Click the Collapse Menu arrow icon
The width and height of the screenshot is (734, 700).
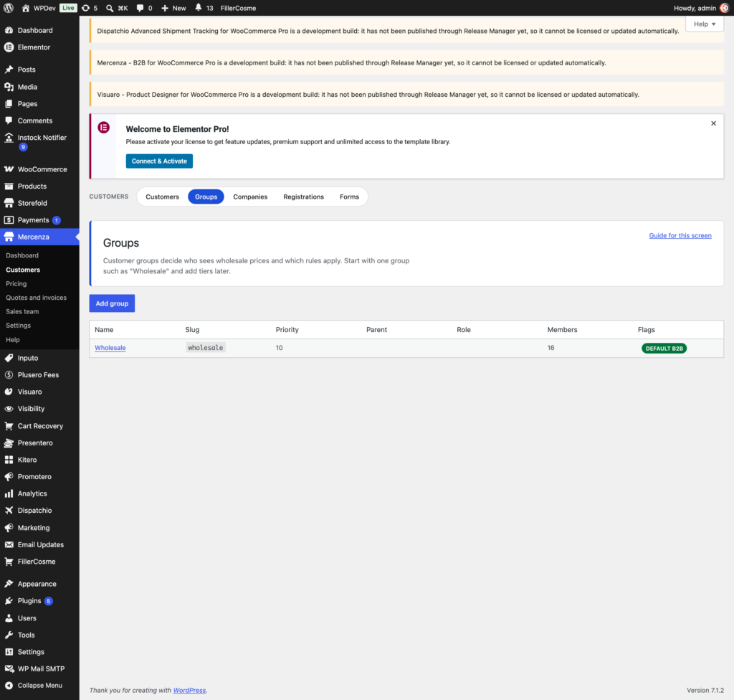point(9,685)
